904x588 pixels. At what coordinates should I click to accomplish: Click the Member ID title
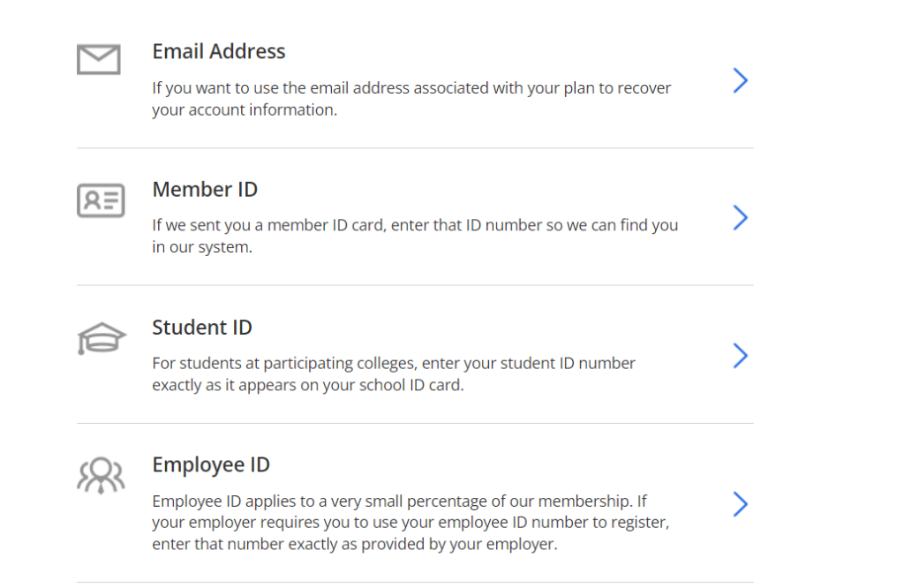click(205, 189)
